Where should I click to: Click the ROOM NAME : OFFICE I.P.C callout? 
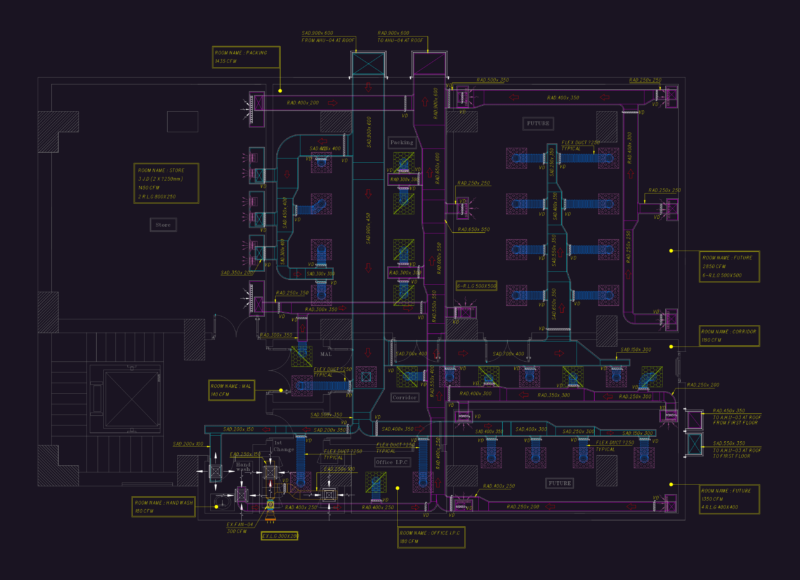pos(431,537)
